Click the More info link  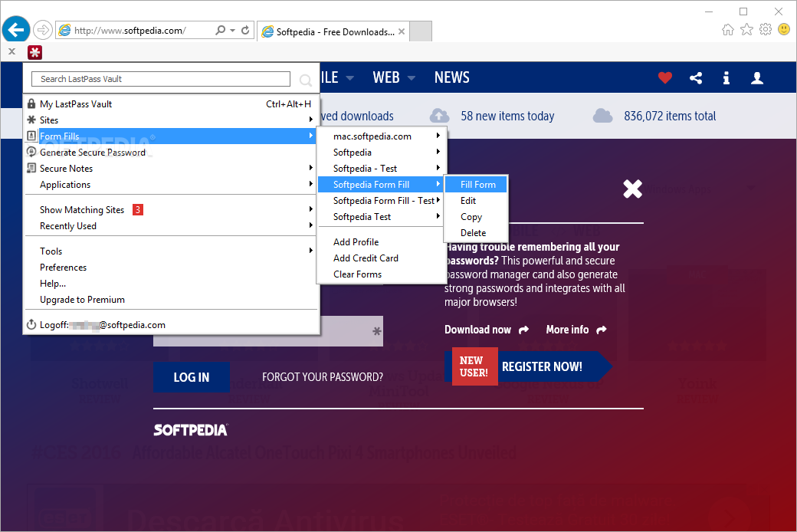click(x=567, y=330)
